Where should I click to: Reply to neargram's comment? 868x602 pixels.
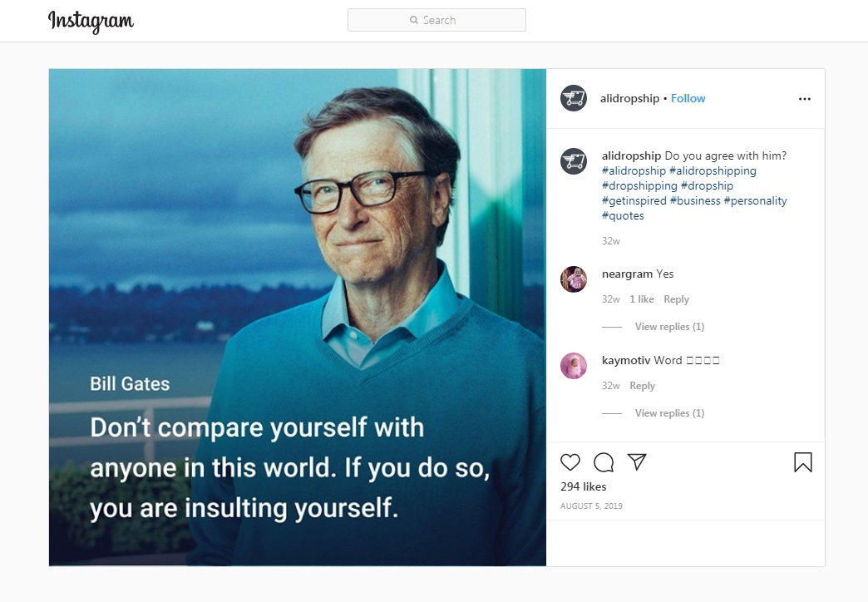(676, 299)
